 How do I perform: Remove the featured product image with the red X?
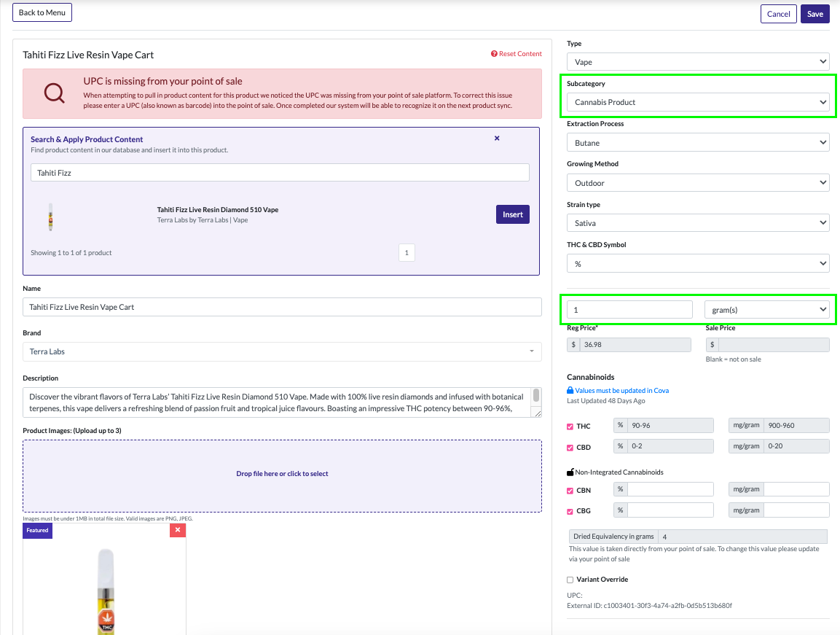coord(178,530)
